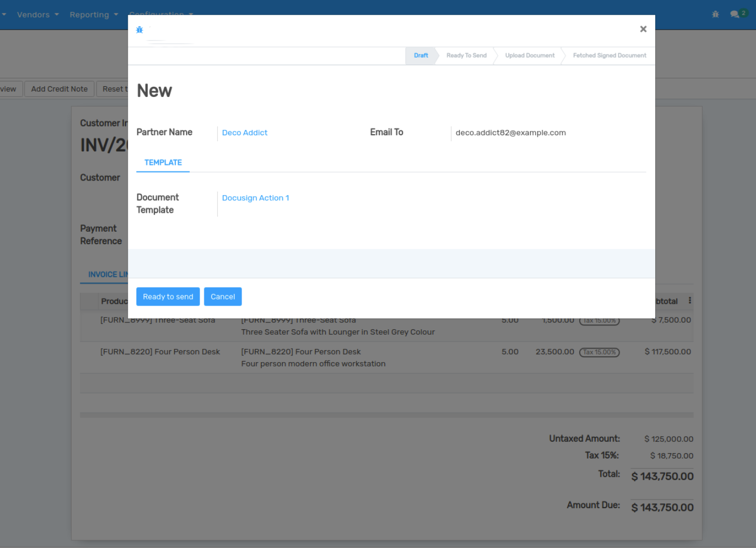The width and height of the screenshot is (756, 548).
Task: Open the conversations chat icon
Action: (734, 15)
